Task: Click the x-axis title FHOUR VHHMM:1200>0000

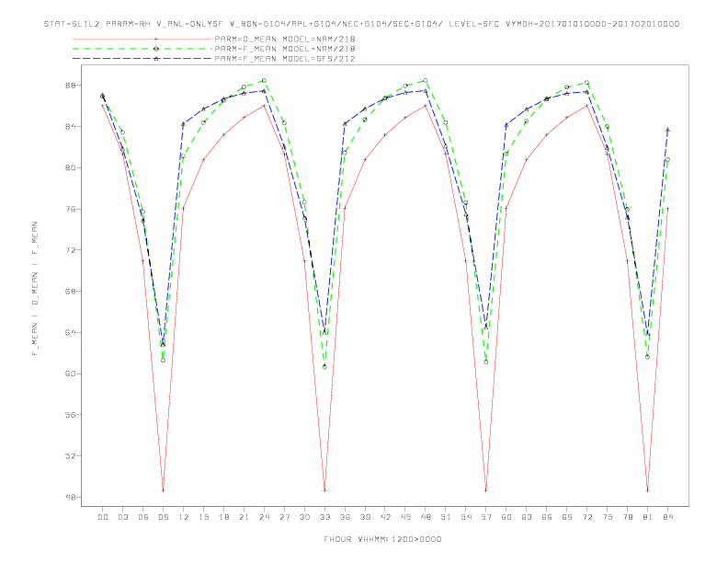Action: click(x=382, y=539)
